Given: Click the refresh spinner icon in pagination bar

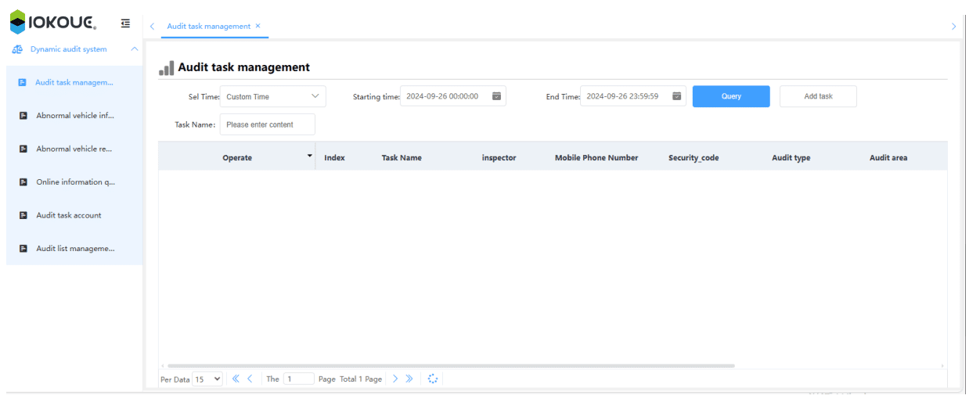Looking at the screenshot, I should [433, 379].
